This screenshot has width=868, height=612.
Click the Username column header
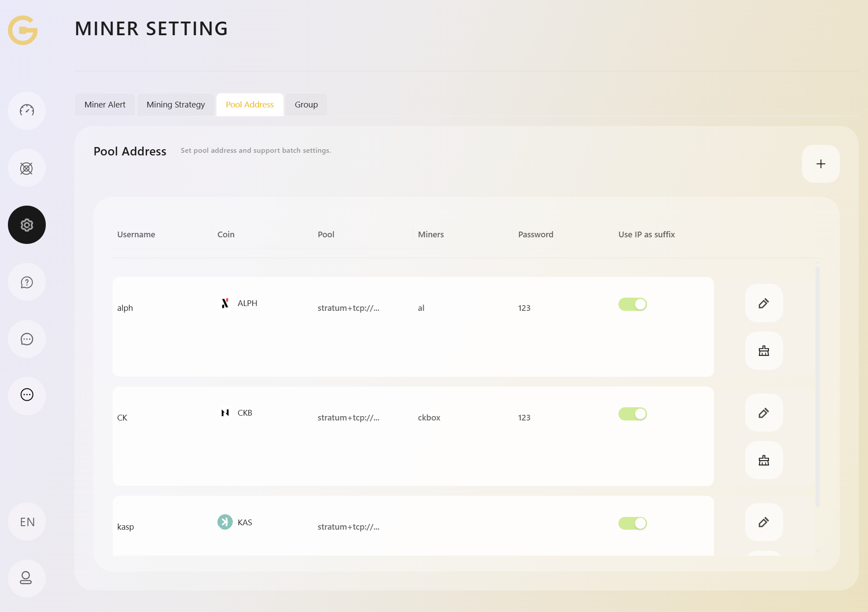136,234
